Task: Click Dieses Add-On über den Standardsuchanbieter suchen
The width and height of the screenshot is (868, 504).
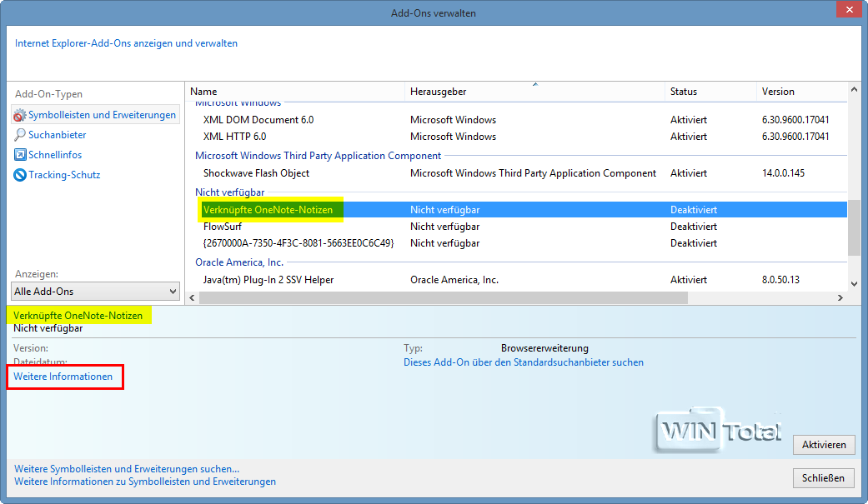Action: (x=523, y=362)
